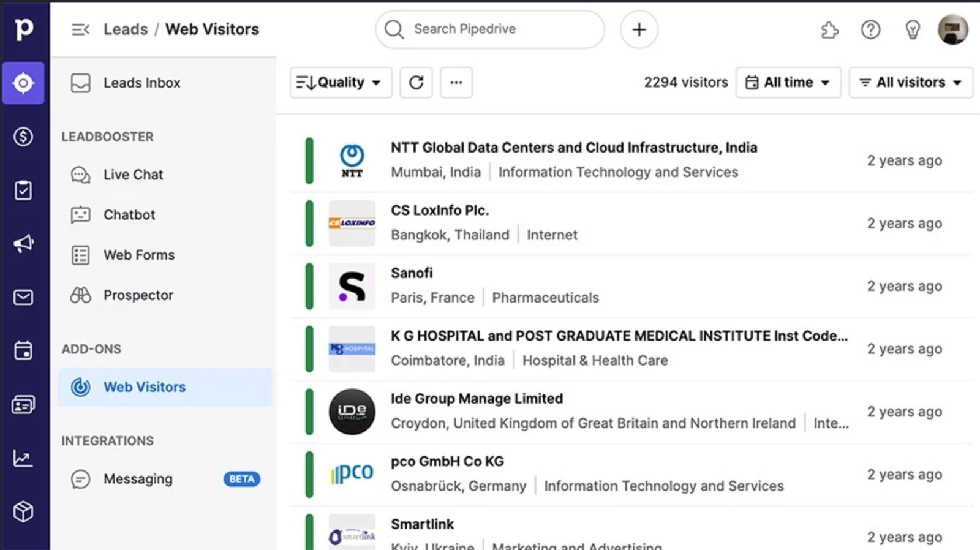Open Mail envelope icon in sidebar
Image resolution: width=980 pixels, height=550 pixels.
point(23,298)
